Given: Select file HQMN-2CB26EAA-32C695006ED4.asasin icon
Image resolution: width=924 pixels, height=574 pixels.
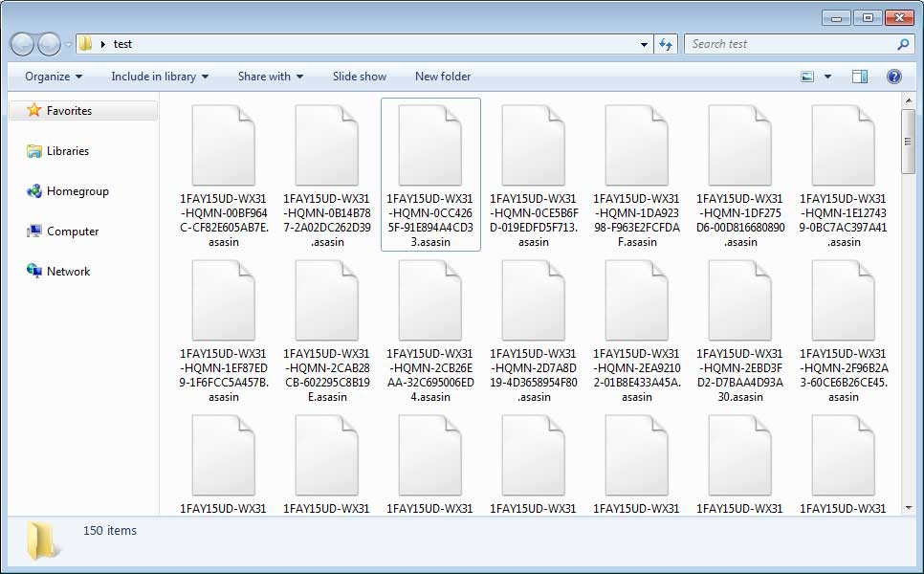Looking at the screenshot, I should (x=430, y=300).
